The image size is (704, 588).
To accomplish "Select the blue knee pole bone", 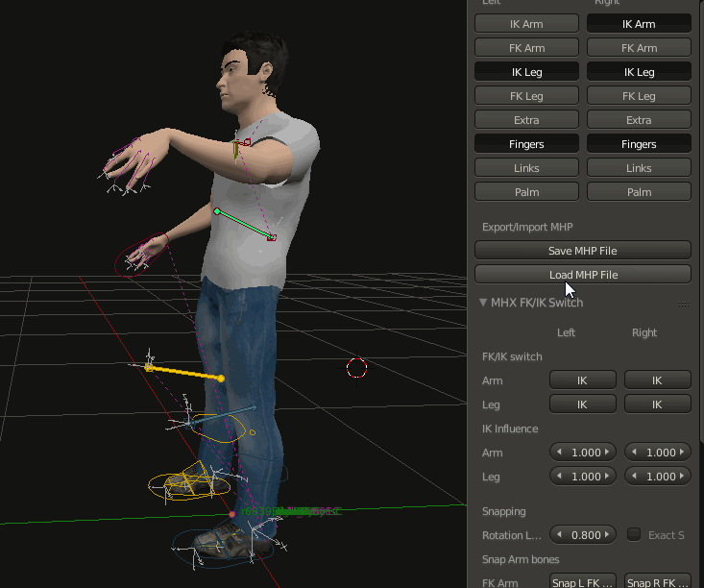I will pos(221,415).
